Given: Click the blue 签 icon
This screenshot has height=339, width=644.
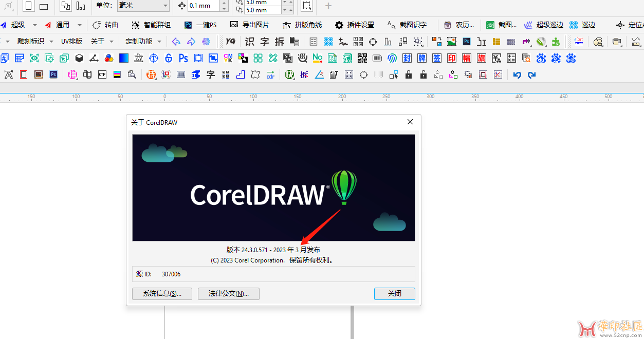Looking at the screenshot, I should (x=437, y=59).
